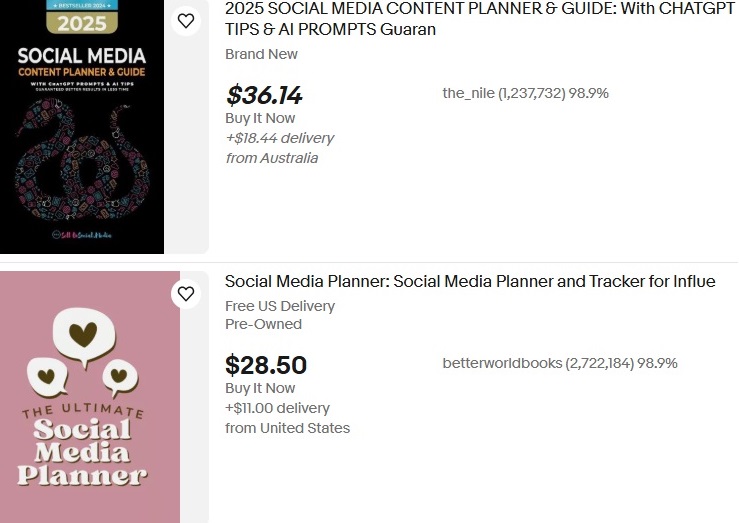Click the from United States location text
Viewport: 739px width, 523px height.
(287, 428)
